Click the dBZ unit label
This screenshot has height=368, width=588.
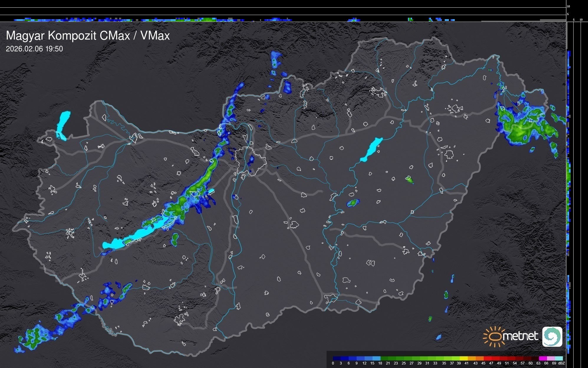coord(561,363)
